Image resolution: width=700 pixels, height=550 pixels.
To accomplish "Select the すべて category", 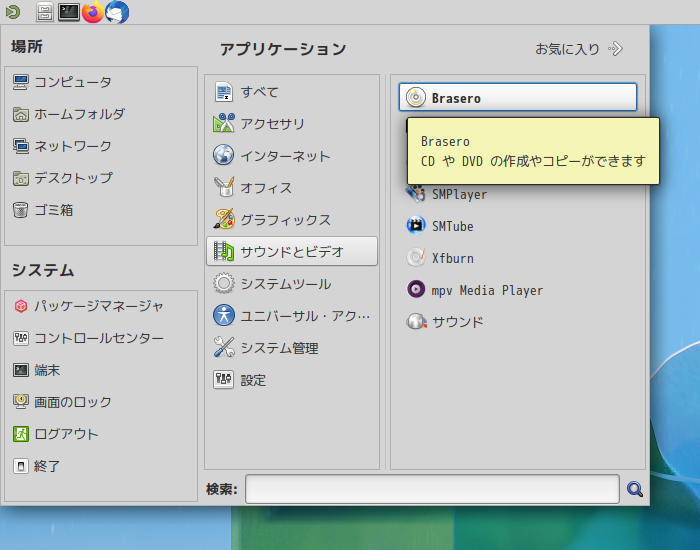I will [292, 92].
